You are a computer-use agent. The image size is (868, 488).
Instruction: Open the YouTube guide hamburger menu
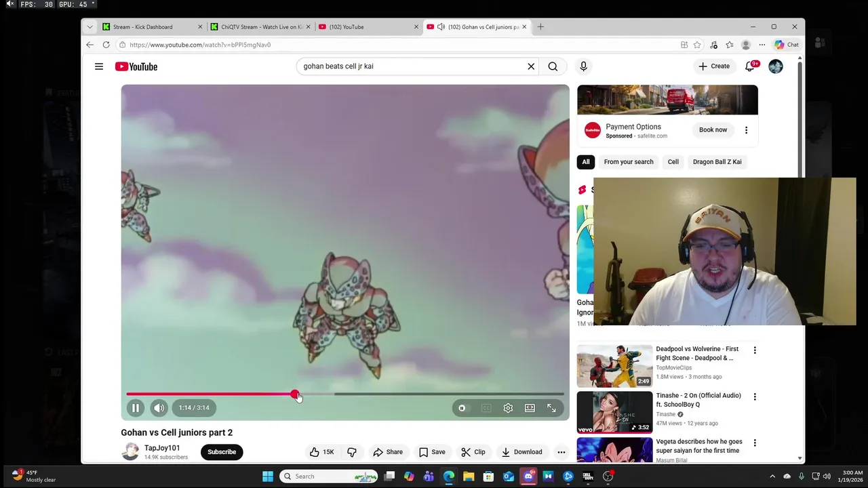(99, 66)
